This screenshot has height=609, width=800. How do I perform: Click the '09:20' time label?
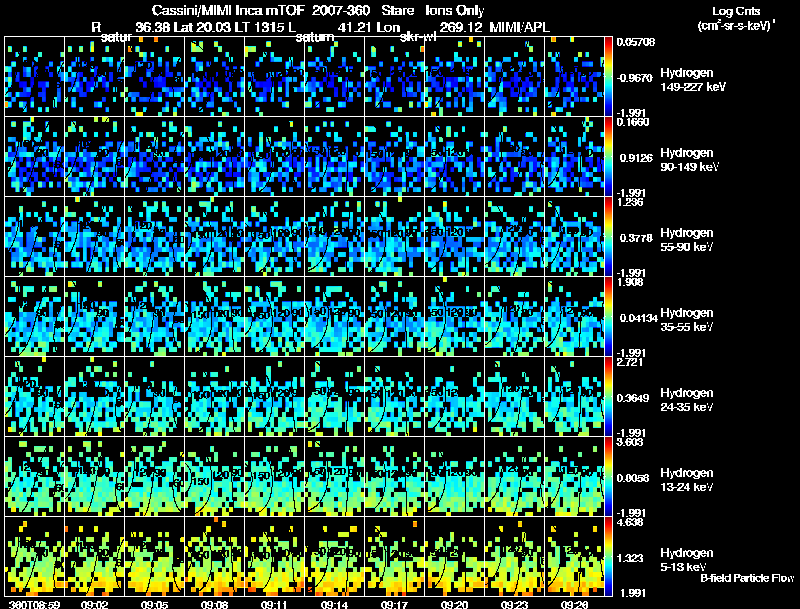pos(454,604)
